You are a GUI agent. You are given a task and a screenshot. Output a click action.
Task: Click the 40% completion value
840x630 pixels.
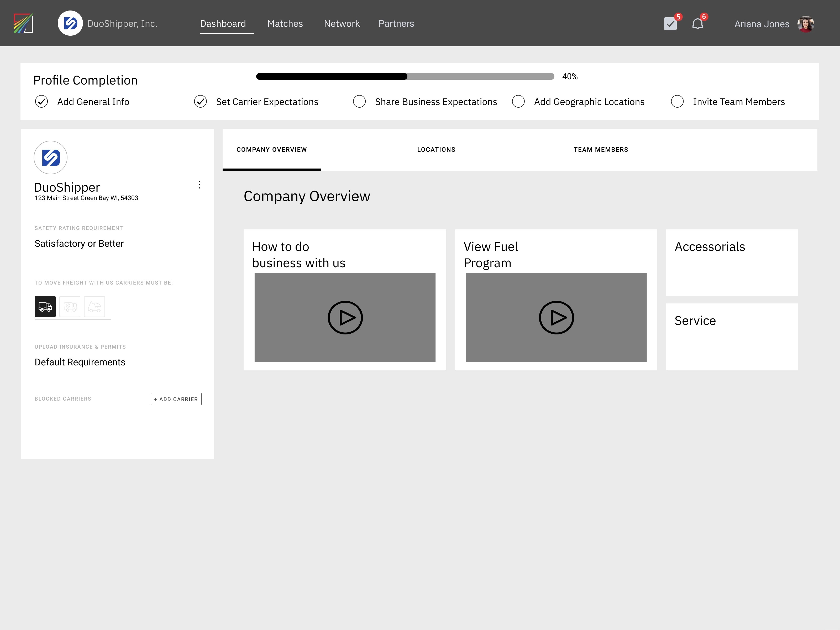coord(570,77)
